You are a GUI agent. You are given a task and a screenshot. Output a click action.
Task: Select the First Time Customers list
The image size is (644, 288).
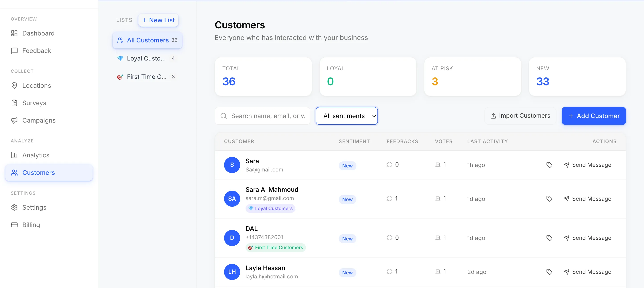(147, 77)
